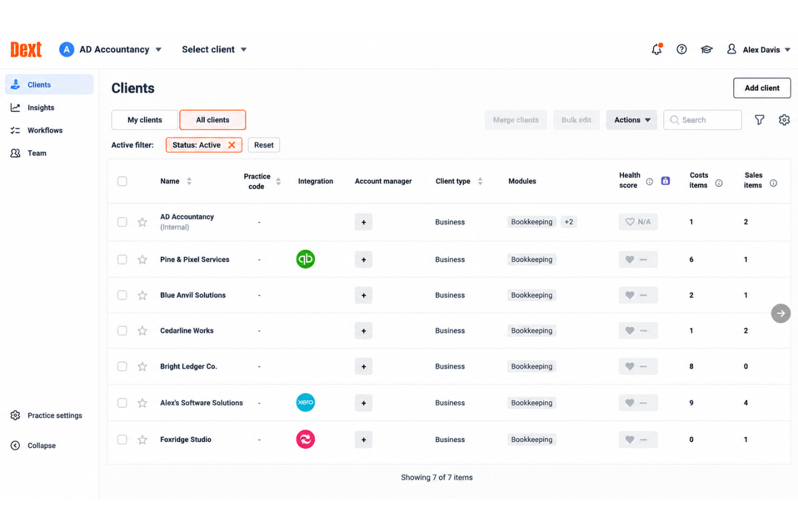Image resolution: width=798 pixels, height=532 pixels.
Task: Open the notifications bell
Action: [657, 49]
